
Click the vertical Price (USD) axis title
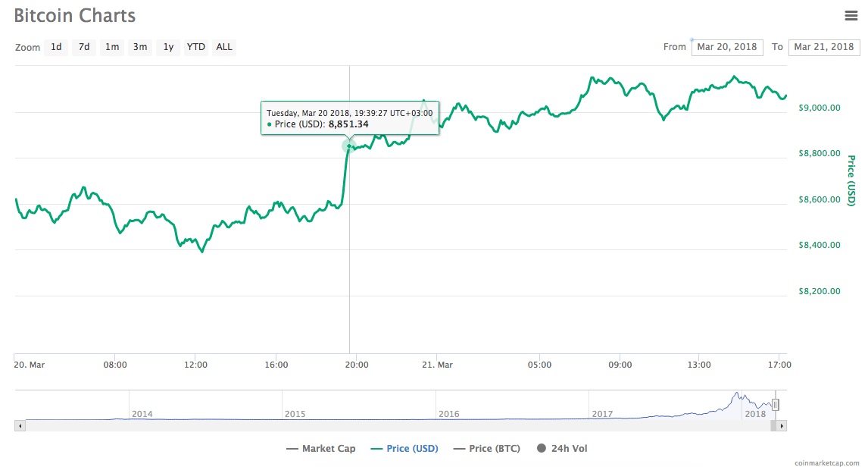[851, 180]
